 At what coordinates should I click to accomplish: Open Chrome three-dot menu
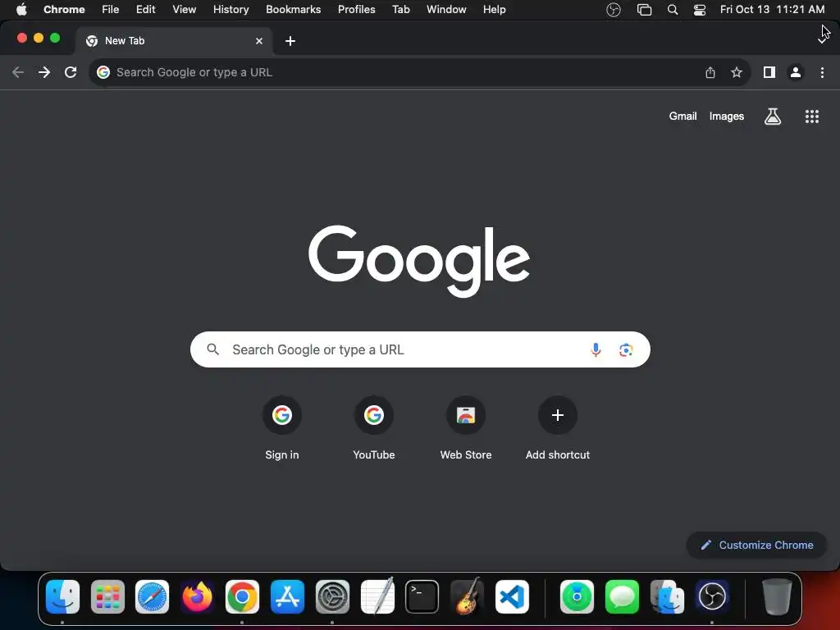point(822,72)
